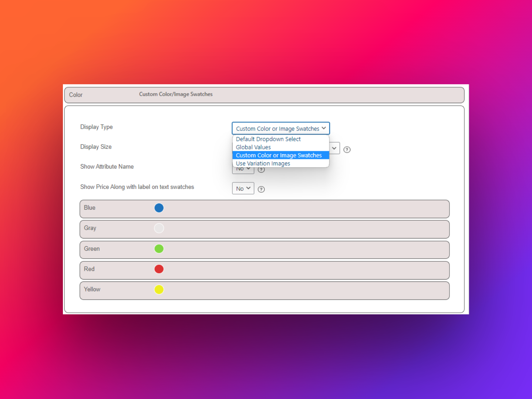Open Show Price Along with label dropdown
The image size is (532, 399).
243,189
